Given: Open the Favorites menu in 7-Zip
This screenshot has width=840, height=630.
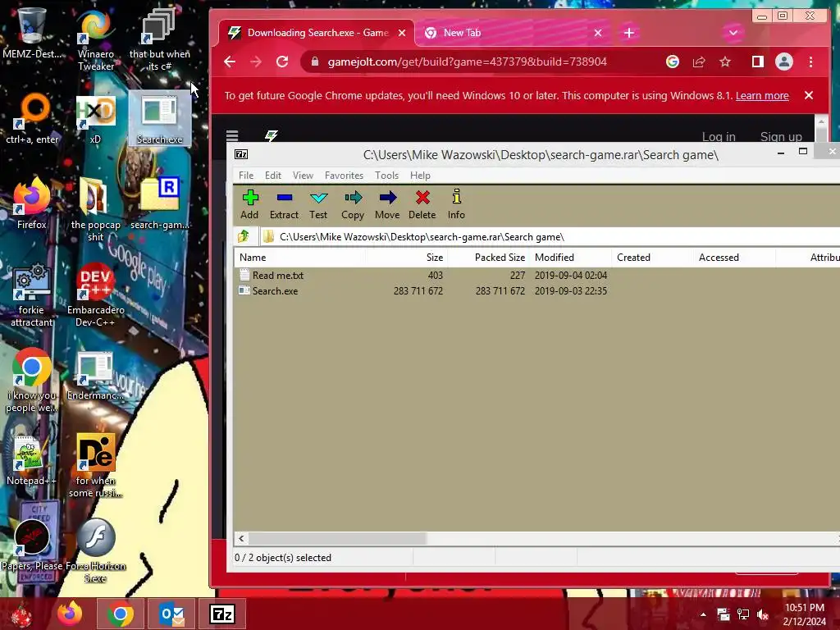Looking at the screenshot, I should coord(344,176).
